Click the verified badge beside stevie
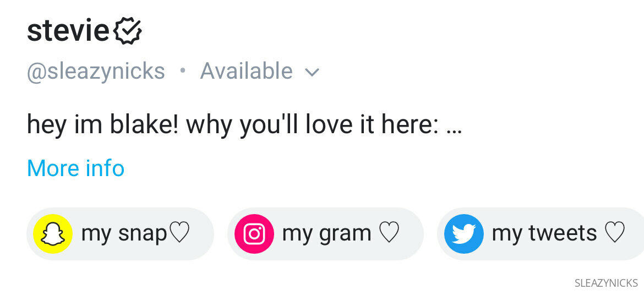 coord(127,31)
